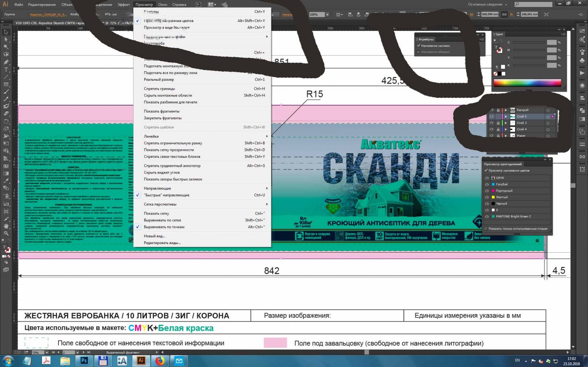Select the Artboard tool
Screen dimensions: 588x367
point(6,211)
